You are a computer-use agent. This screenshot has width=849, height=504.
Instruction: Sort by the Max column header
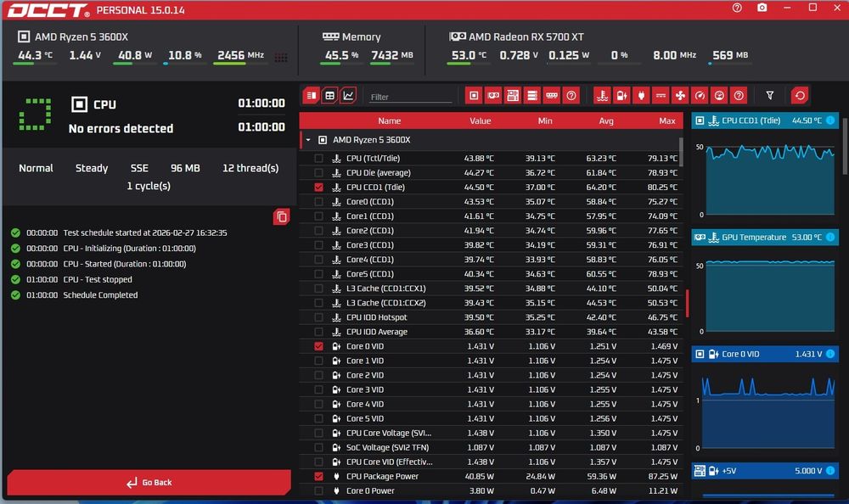click(x=667, y=120)
